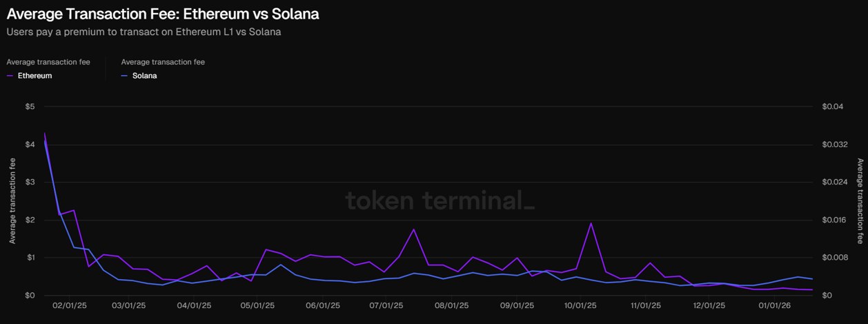
Task: Click the 10/01/25 date on the x-axis
Action: (580, 305)
